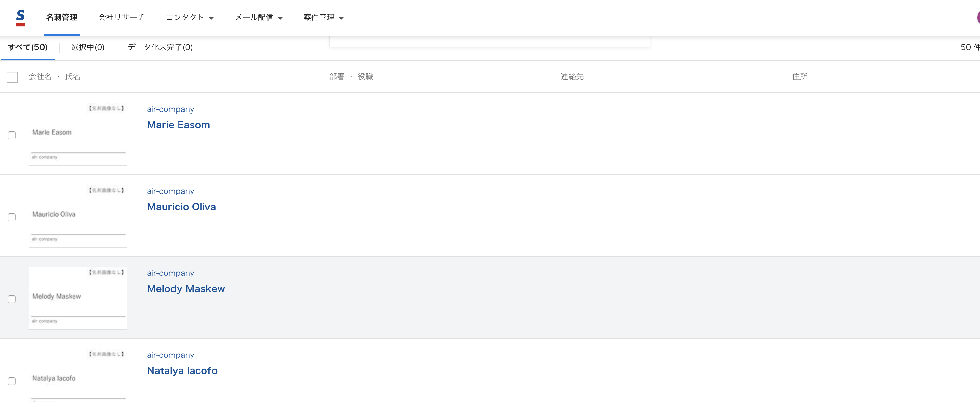Check the Melody Maskew row checkbox
The width and height of the screenshot is (980, 402).
tap(12, 299)
